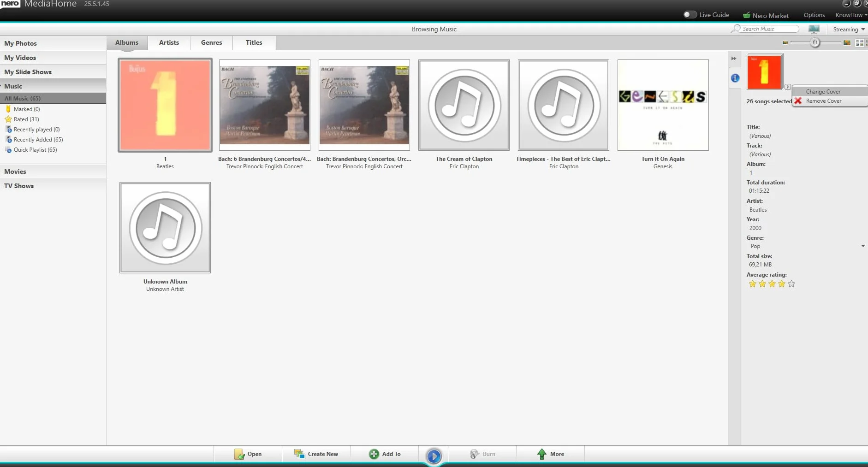Click the streaming device monitor icon
Screen dimensions: 868x467
[814, 29]
